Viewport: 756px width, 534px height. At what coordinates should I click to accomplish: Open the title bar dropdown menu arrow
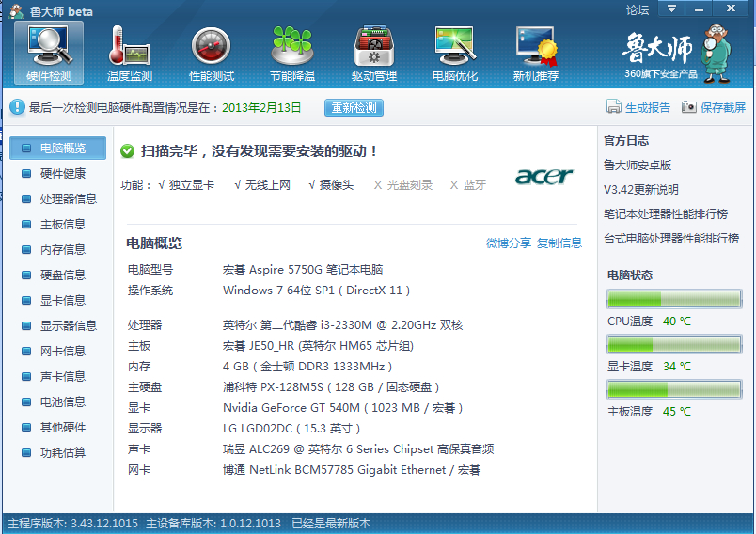[x=671, y=8]
